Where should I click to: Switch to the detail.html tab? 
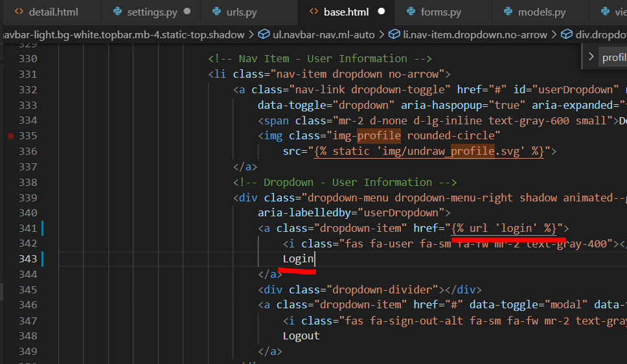[52, 12]
